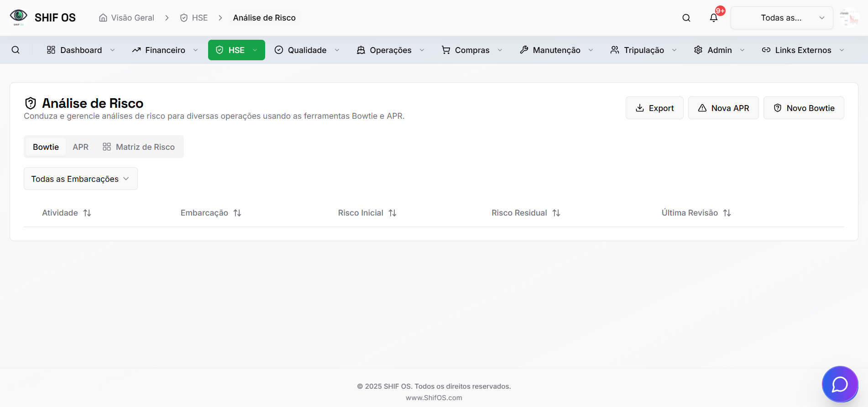Switch to Matriz de Risco tab
The width and height of the screenshot is (868, 407).
tap(139, 147)
